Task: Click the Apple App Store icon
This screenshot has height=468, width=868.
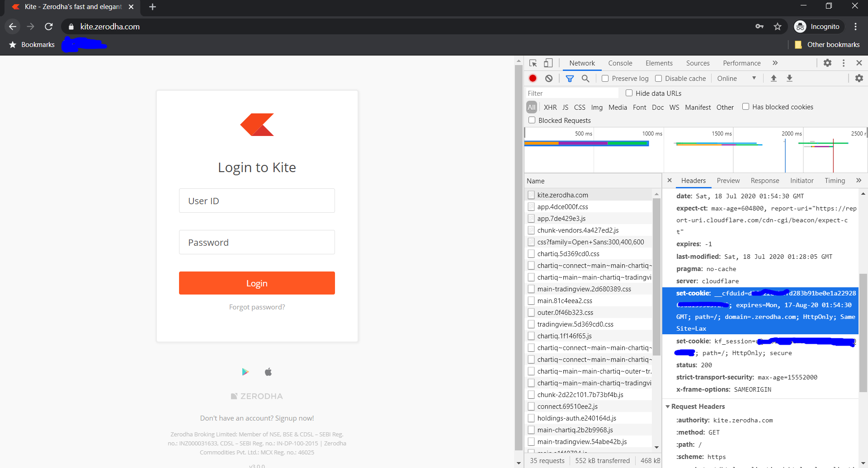Action: (268, 371)
